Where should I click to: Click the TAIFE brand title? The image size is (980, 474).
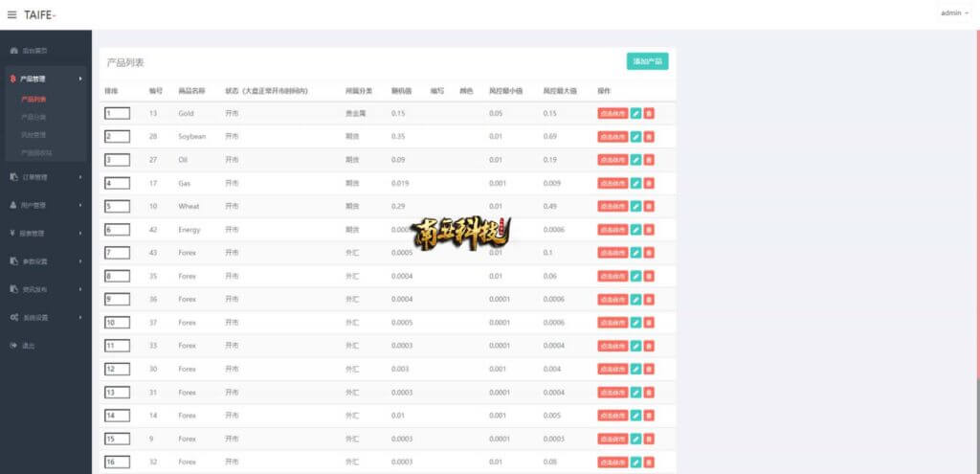(x=40, y=14)
